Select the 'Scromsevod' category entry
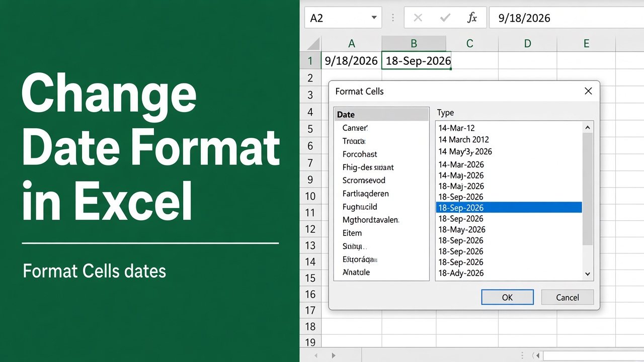This screenshot has width=644, height=362. point(364,180)
